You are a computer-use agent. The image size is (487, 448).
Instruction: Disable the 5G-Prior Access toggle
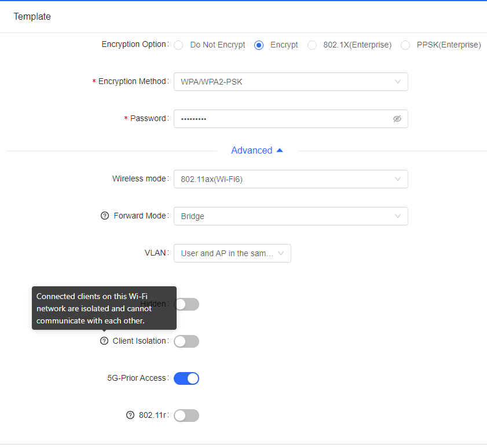pos(186,378)
